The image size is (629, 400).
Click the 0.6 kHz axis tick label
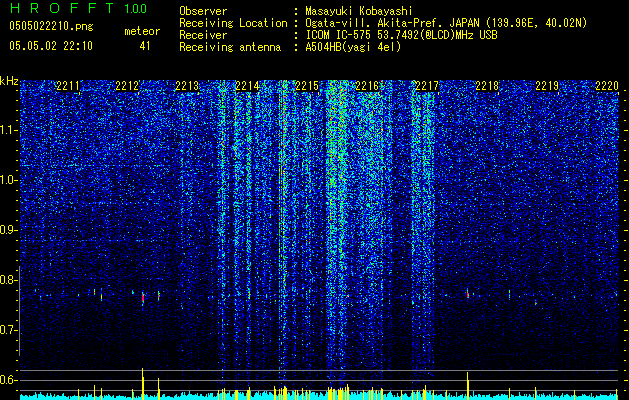coord(9,380)
